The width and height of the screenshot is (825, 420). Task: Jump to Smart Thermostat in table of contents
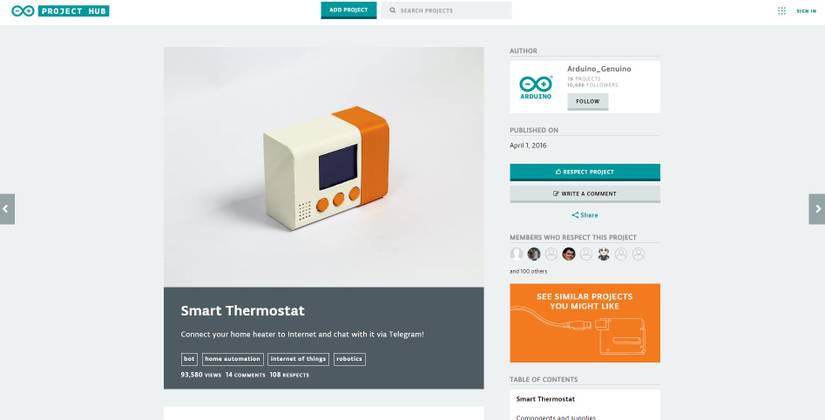tap(545, 399)
